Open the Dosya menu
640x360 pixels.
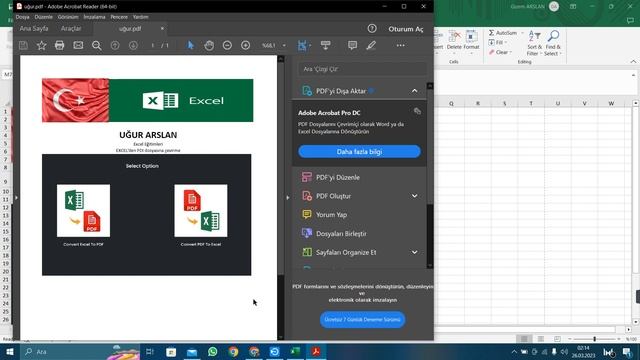tap(22, 17)
